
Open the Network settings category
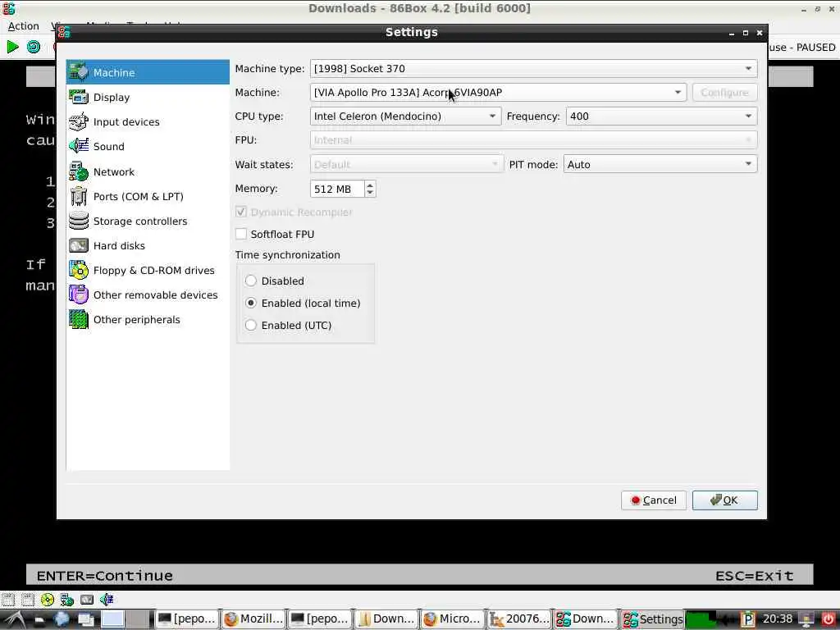(x=148, y=171)
